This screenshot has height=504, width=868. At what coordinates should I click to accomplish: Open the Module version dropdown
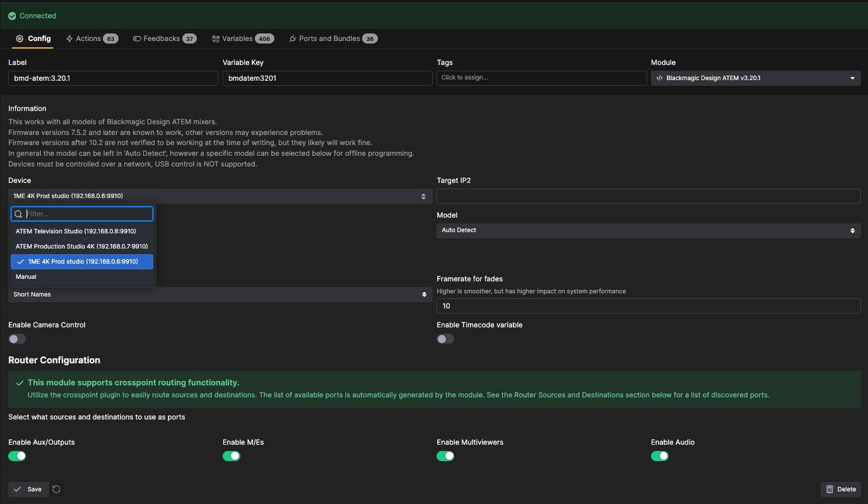click(x=756, y=78)
